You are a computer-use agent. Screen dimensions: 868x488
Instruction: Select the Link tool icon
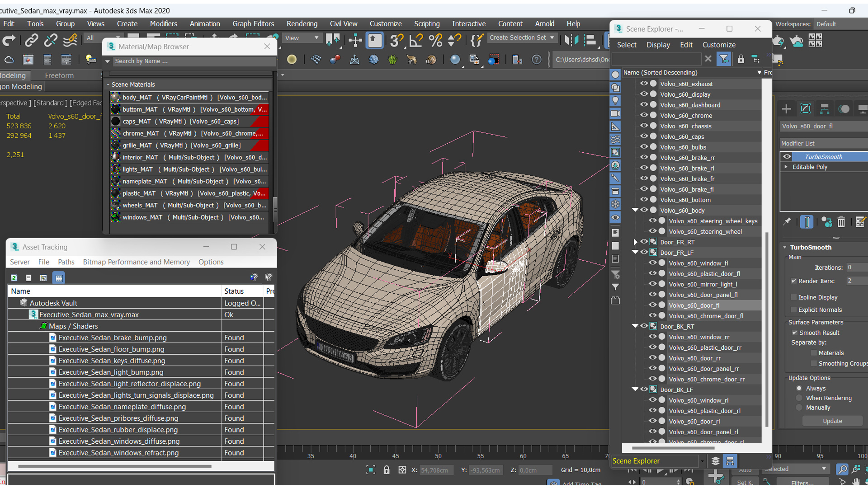[31, 41]
